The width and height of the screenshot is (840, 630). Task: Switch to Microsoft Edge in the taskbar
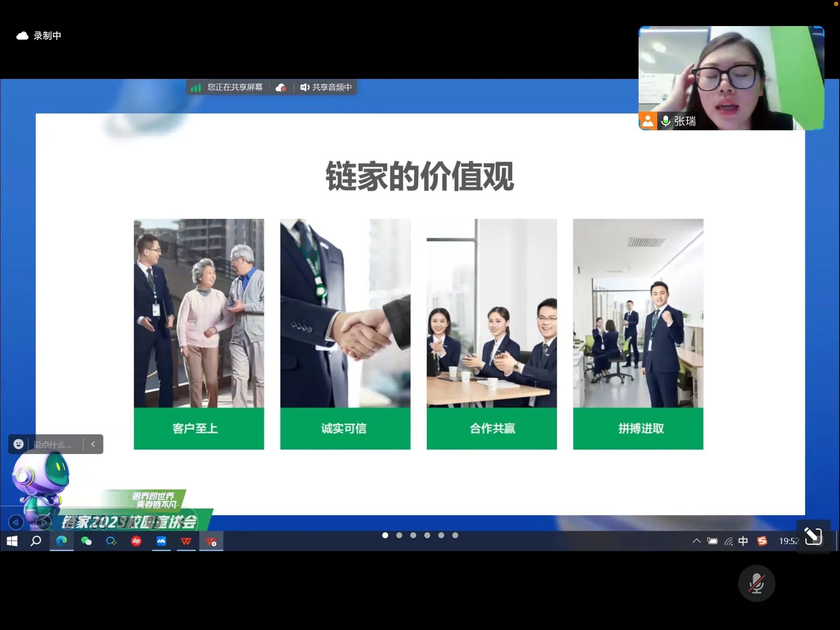(x=61, y=541)
